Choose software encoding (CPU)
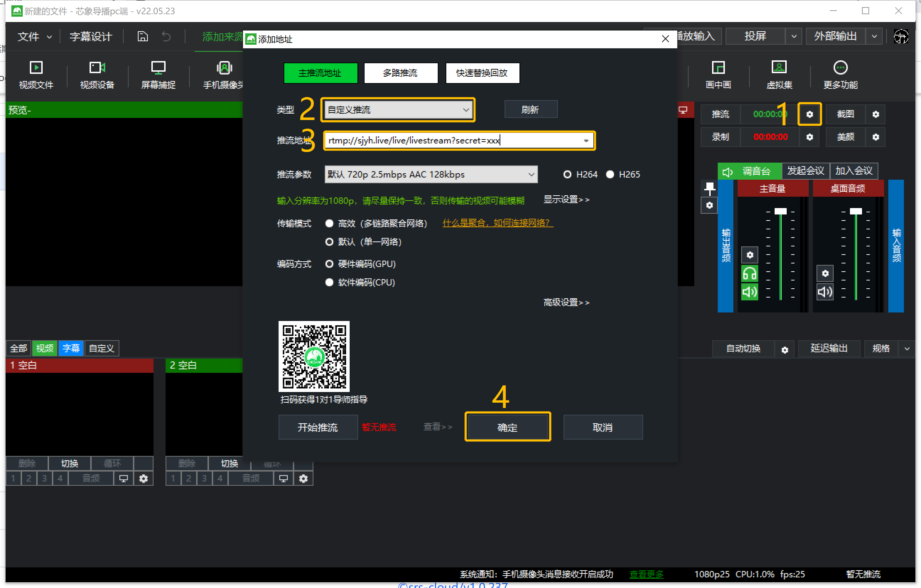Image resolution: width=921 pixels, height=588 pixels. click(329, 283)
